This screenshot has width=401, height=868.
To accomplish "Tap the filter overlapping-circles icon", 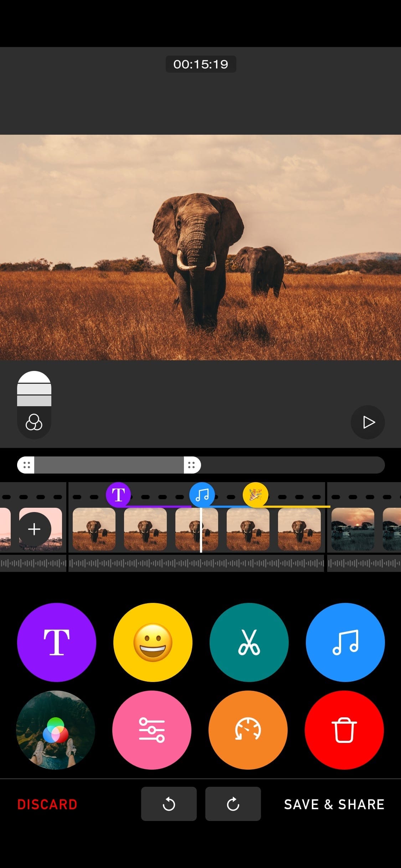I will point(34,423).
